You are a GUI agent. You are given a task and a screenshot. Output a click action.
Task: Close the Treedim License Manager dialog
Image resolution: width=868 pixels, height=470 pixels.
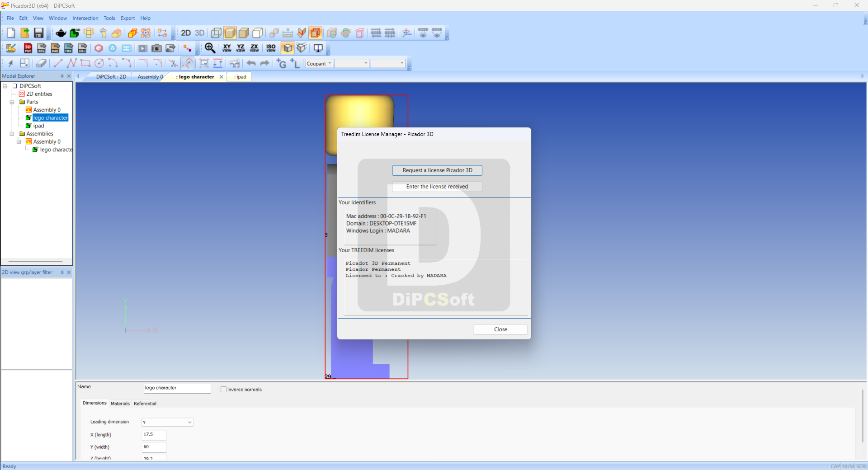(x=500, y=329)
